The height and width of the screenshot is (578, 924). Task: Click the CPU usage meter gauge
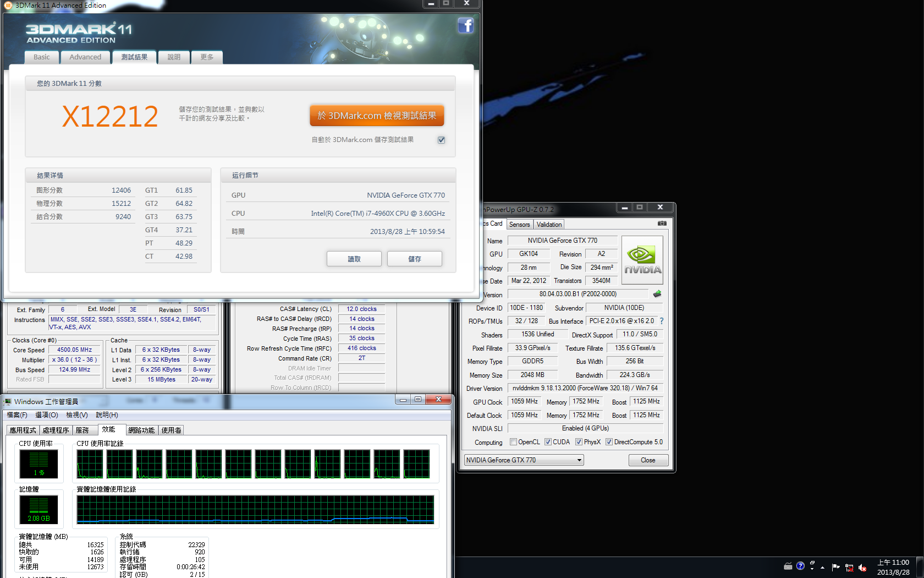(x=38, y=464)
